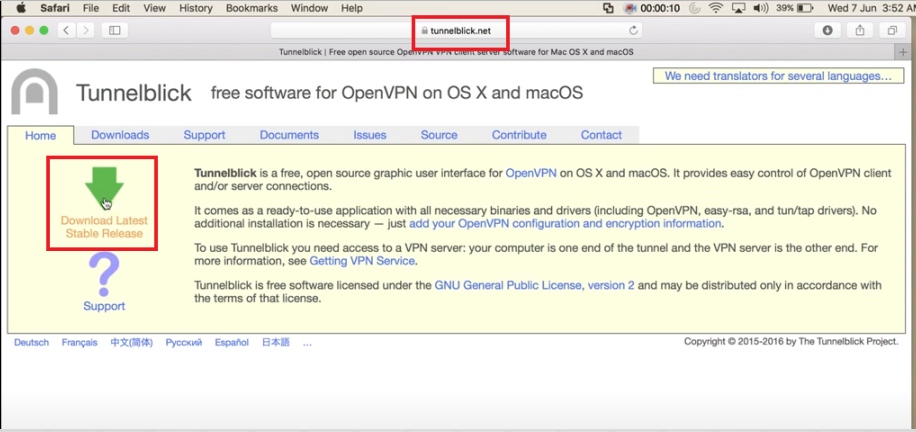The image size is (916, 432).
Task: Reload the page with the refresh icon
Action: [633, 30]
